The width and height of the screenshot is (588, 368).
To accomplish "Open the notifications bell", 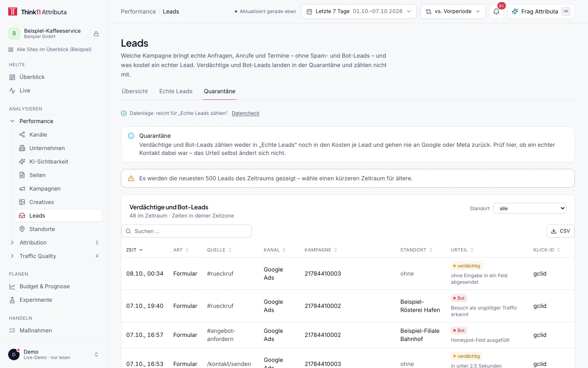I will [x=496, y=11].
